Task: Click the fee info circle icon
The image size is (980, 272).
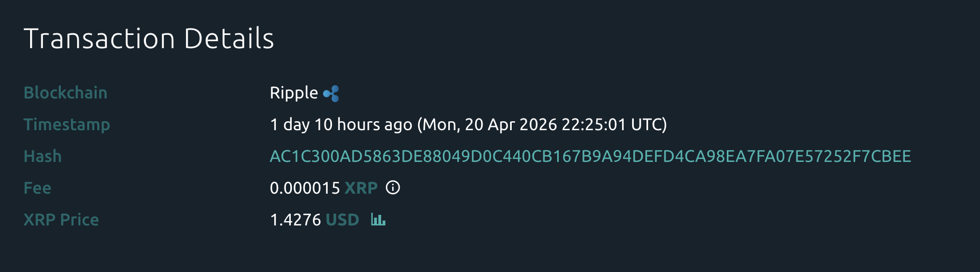Action: click(x=393, y=188)
